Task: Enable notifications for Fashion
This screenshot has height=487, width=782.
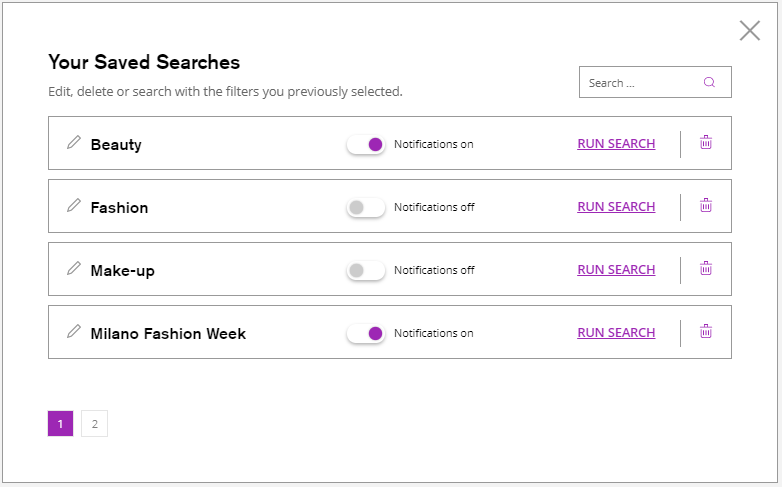Action: tap(366, 207)
